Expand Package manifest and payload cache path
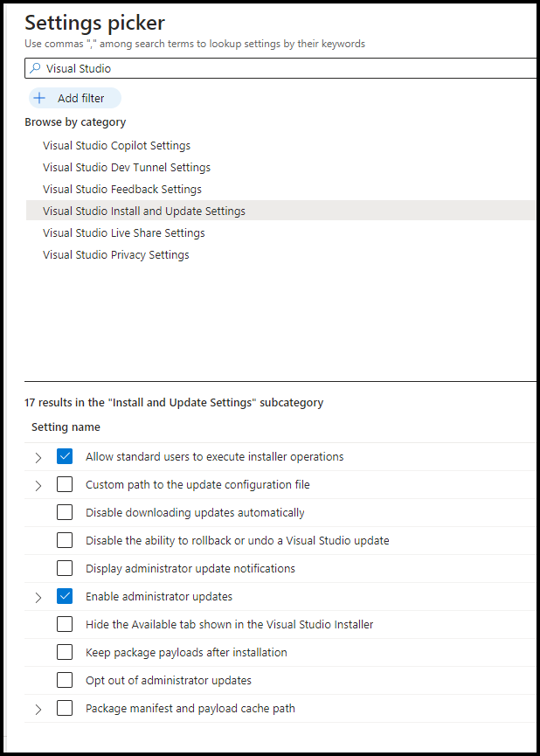The width and height of the screenshot is (540, 756). tap(38, 709)
